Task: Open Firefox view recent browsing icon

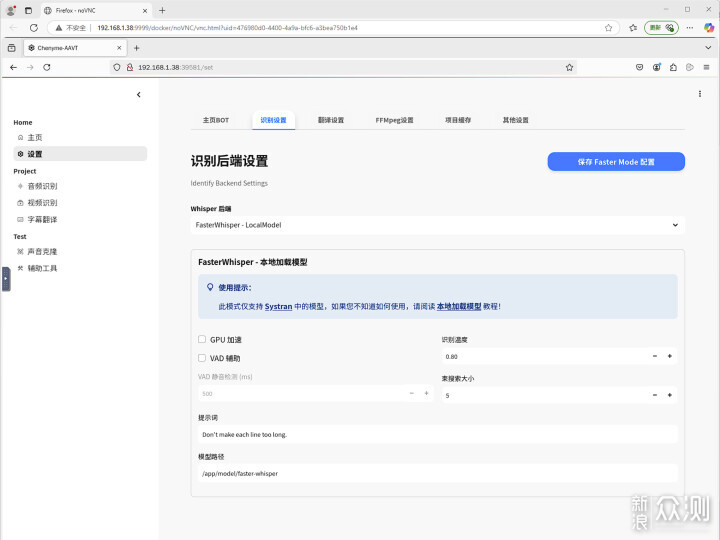Action: tap(11, 48)
